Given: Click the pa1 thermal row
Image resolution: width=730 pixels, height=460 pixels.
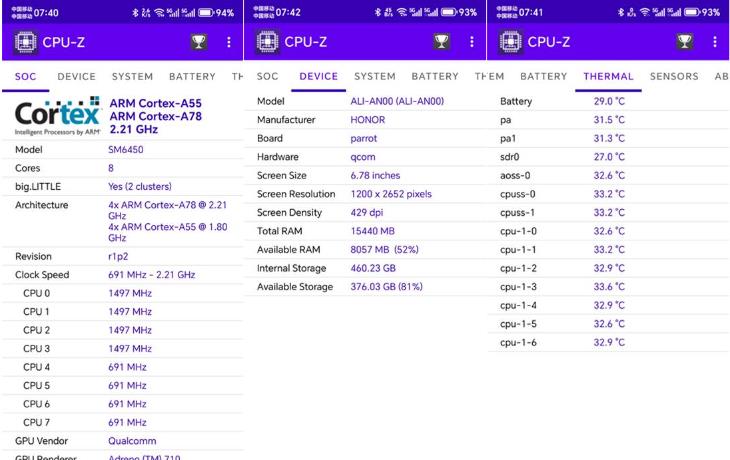Looking at the screenshot, I should coord(608,138).
